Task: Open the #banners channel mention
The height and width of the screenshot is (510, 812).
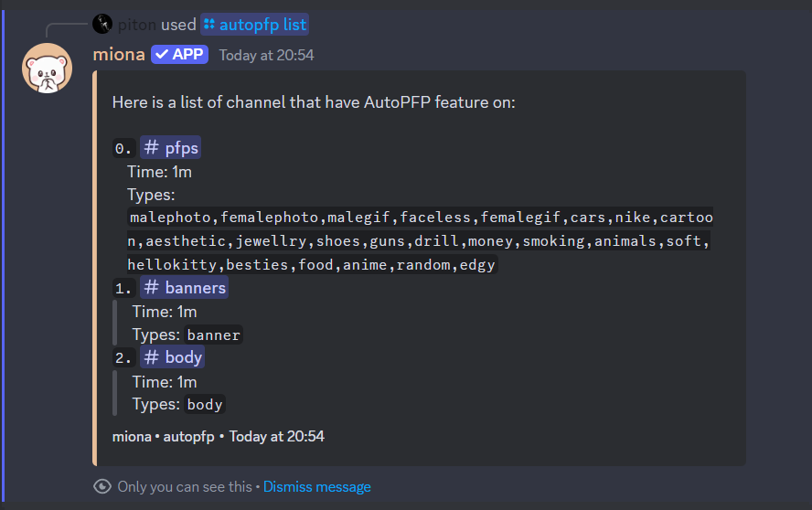Action: [185, 288]
